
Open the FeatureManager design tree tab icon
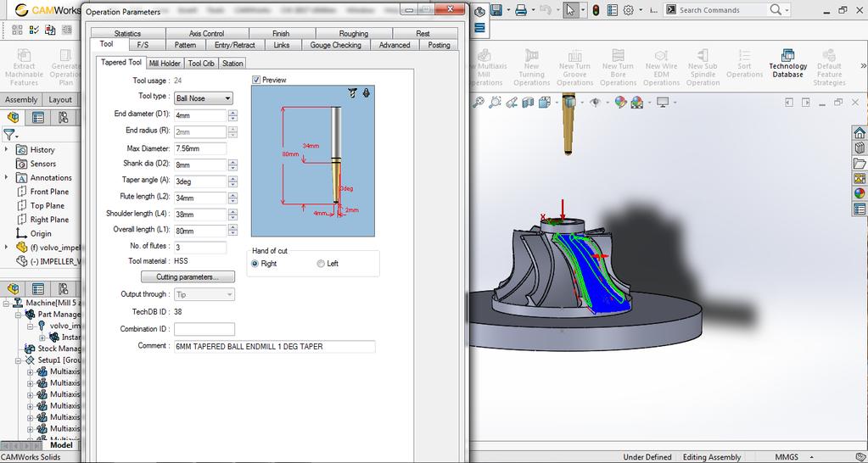coord(14,117)
